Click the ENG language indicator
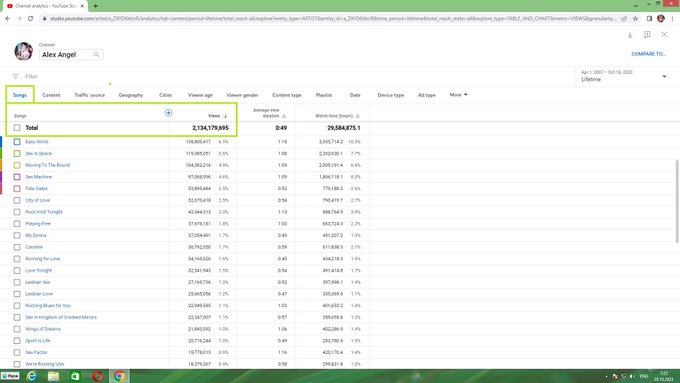The height and width of the screenshot is (383, 680). (x=644, y=376)
